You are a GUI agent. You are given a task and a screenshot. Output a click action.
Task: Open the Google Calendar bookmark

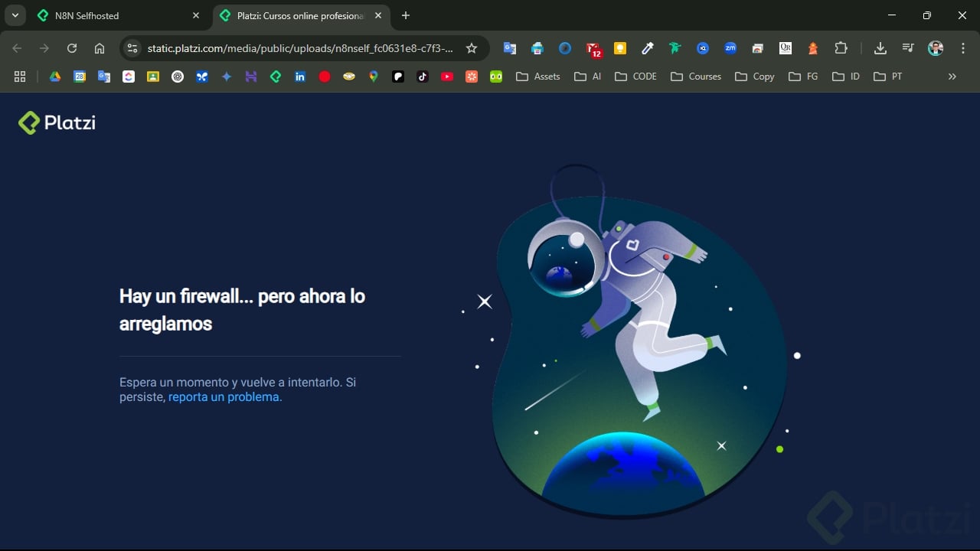[80, 77]
